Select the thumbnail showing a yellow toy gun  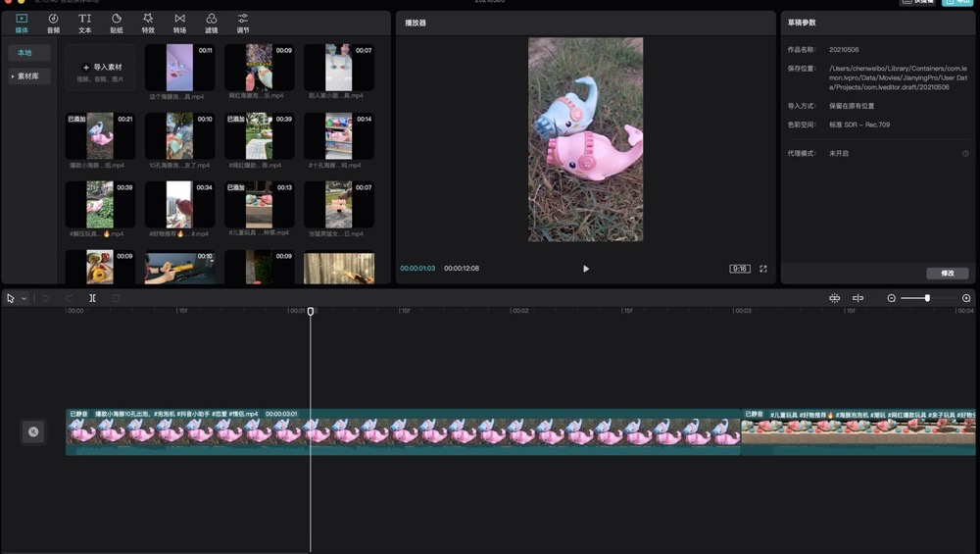click(x=179, y=268)
